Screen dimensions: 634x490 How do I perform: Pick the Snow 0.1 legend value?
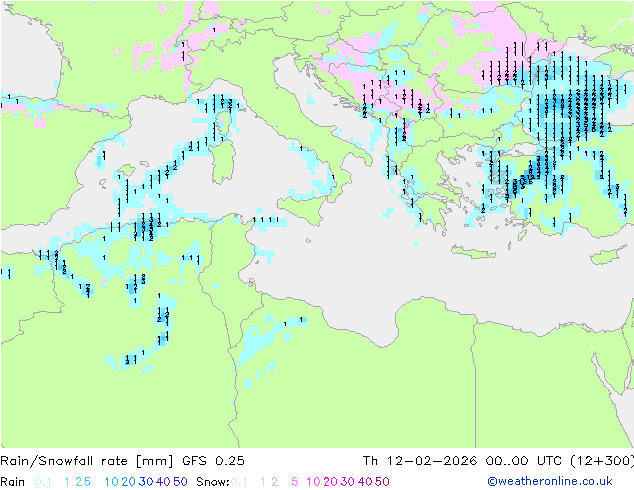239,482
